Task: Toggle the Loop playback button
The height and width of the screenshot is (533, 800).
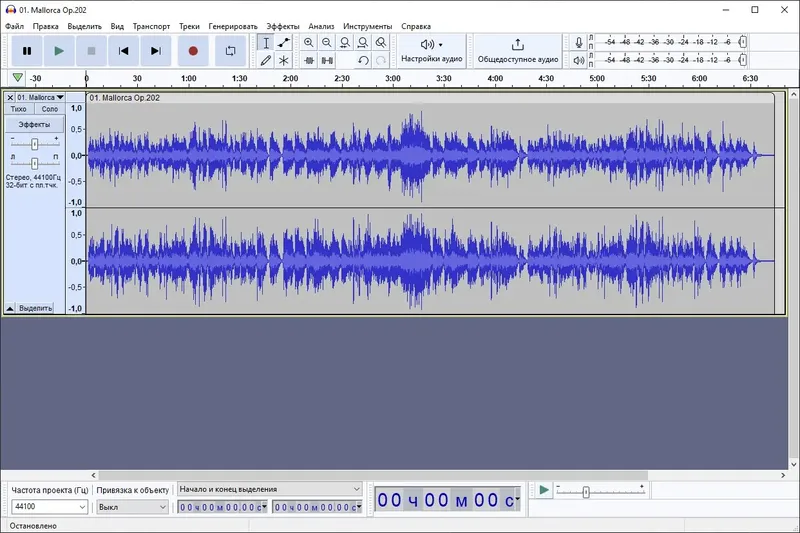Action: [x=230, y=51]
